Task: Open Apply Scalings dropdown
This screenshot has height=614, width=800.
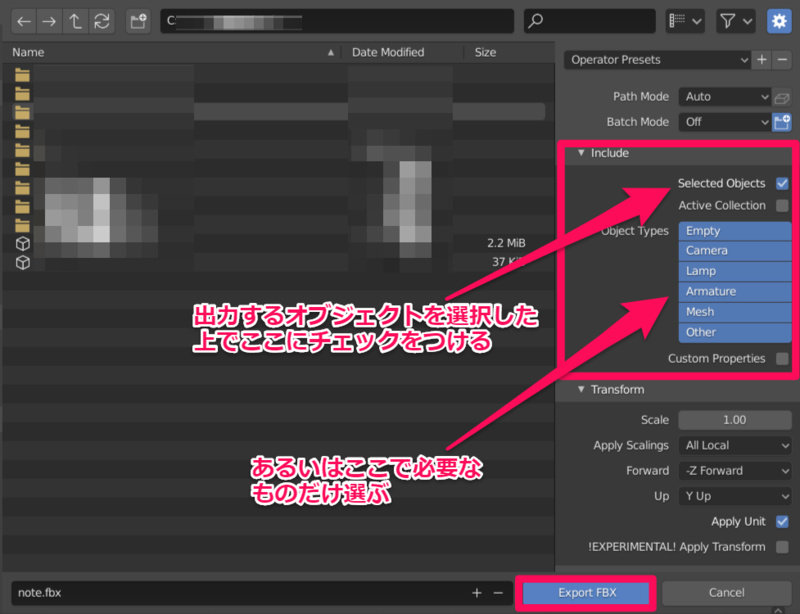Action: click(735, 446)
